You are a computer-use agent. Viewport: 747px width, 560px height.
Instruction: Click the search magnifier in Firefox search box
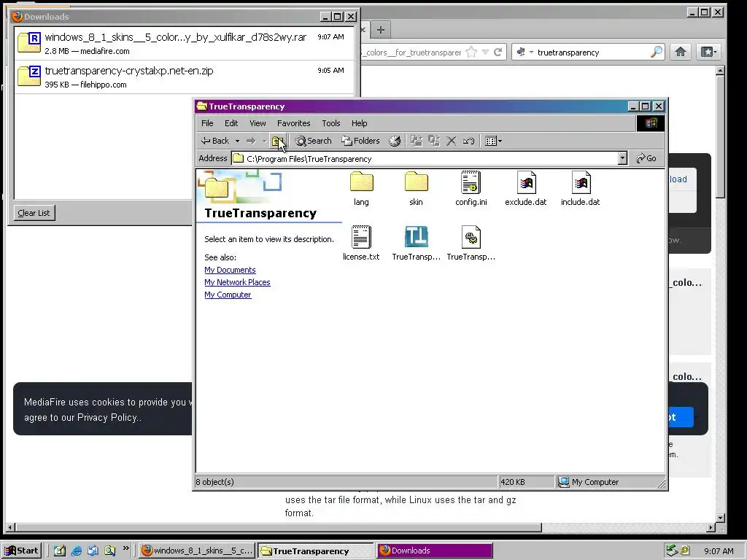[656, 52]
